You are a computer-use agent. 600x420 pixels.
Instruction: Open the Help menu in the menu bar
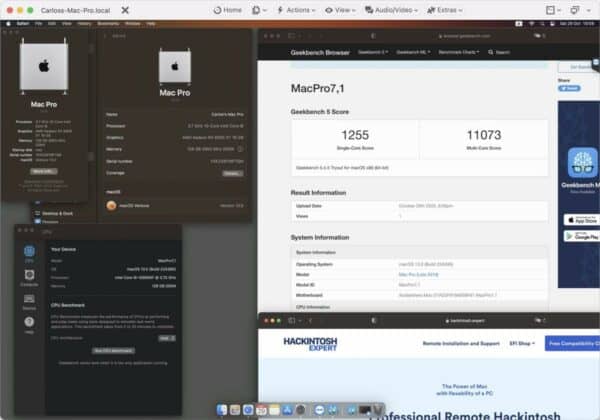coord(151,24)
